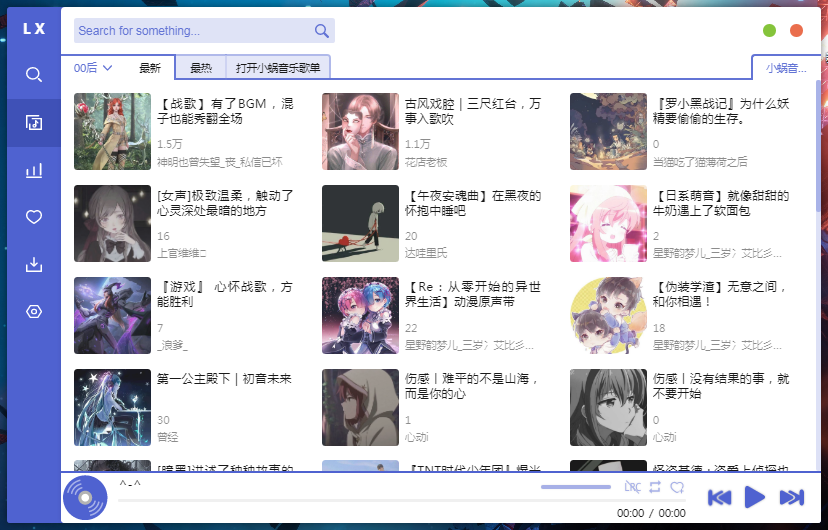Image resolution: width=828 pixels, height=530 pixels.
Task: Click title 【战歌】有了BGM，混子也能秀翻全场
Action: click(225, 111)
